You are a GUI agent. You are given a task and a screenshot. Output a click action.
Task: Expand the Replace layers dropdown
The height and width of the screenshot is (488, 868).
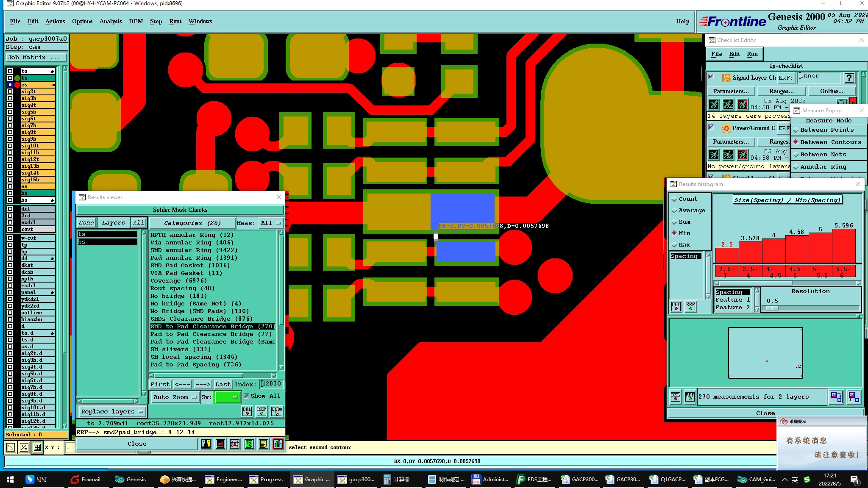[x=112, y=412]
